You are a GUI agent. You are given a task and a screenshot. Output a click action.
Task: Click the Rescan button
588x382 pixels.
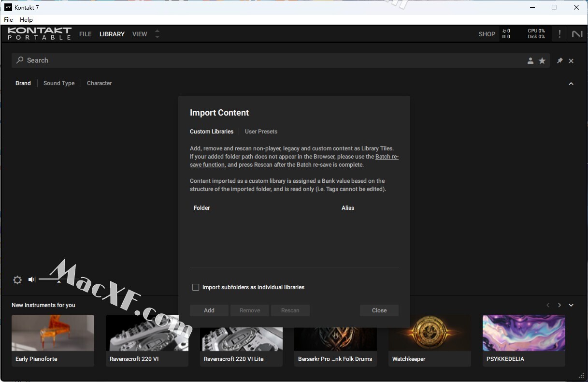click(x=290, y=310)
